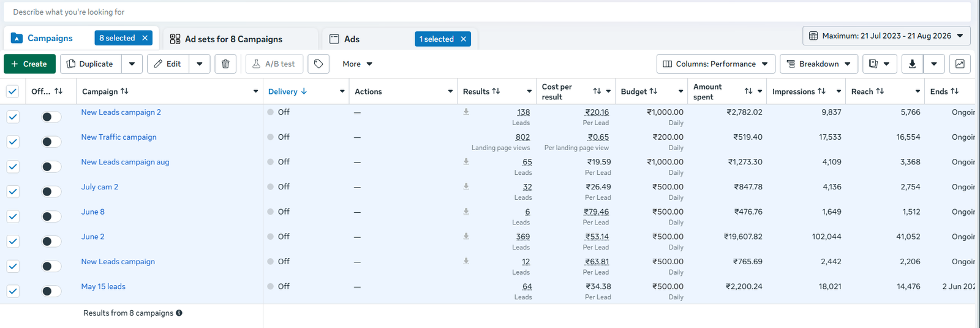Sort by Cost per result arrows
The width and height of the screenshot is (980, 328).
597,91
